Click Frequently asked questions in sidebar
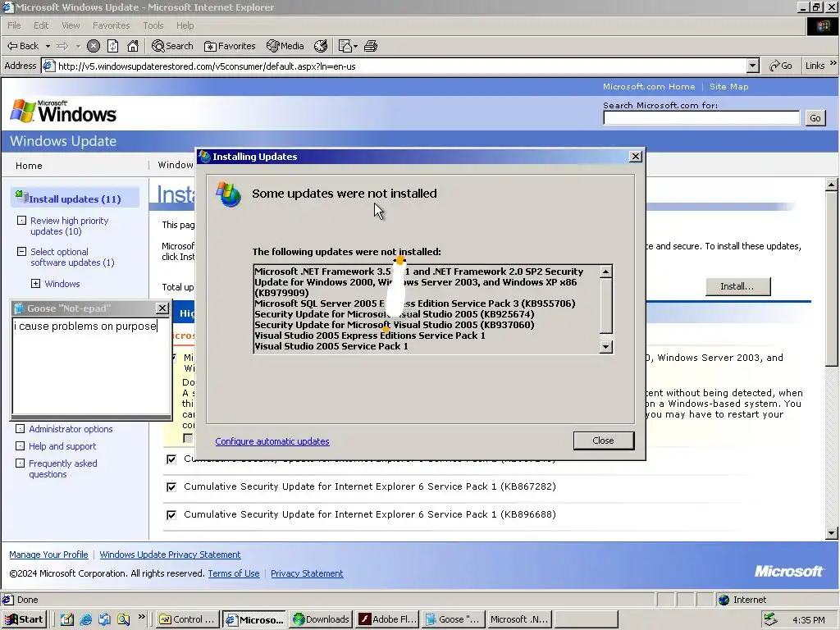840x630 pixels. click(x=62, y=468)
